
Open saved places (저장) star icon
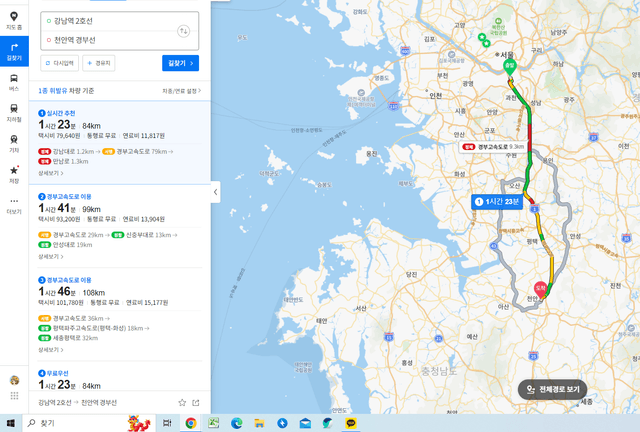14,174
